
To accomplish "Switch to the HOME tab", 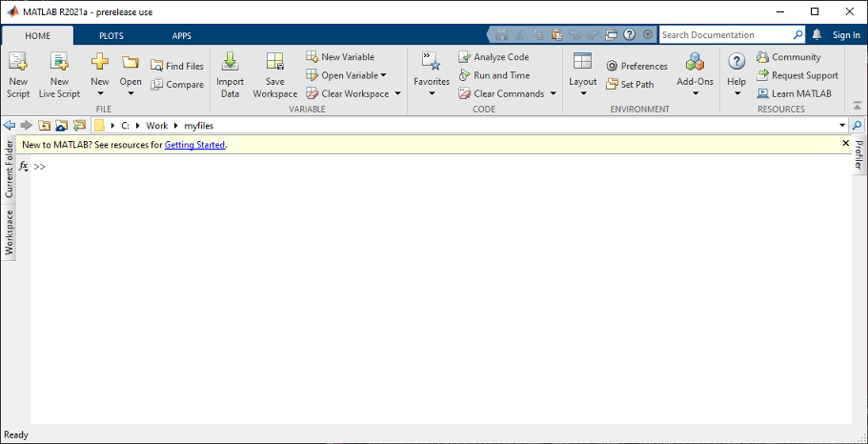I will coord(38,35).
